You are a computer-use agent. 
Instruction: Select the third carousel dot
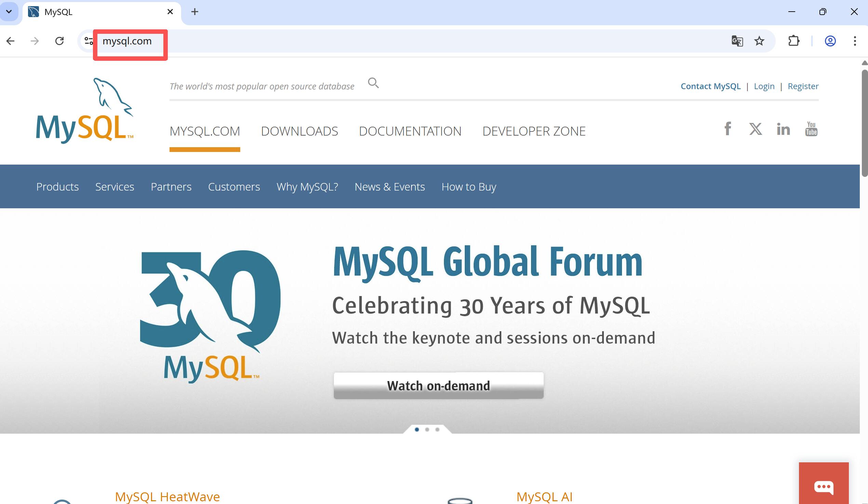tap(437, 429)
